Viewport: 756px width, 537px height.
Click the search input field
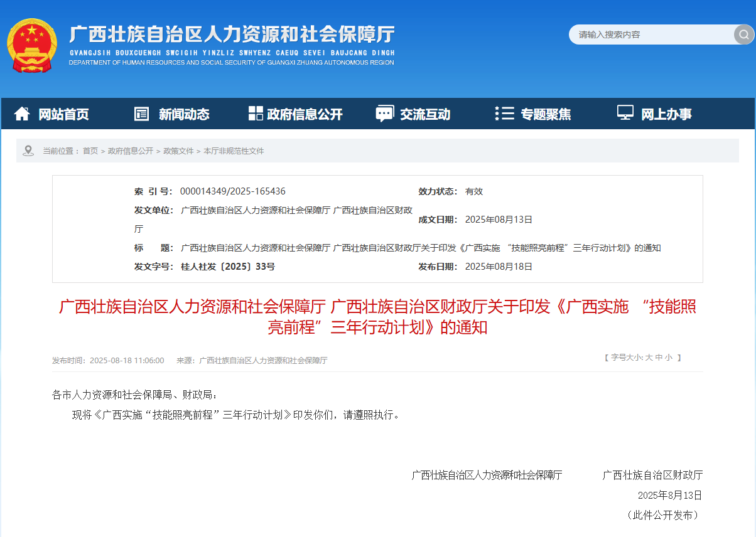tap(650, 35)
